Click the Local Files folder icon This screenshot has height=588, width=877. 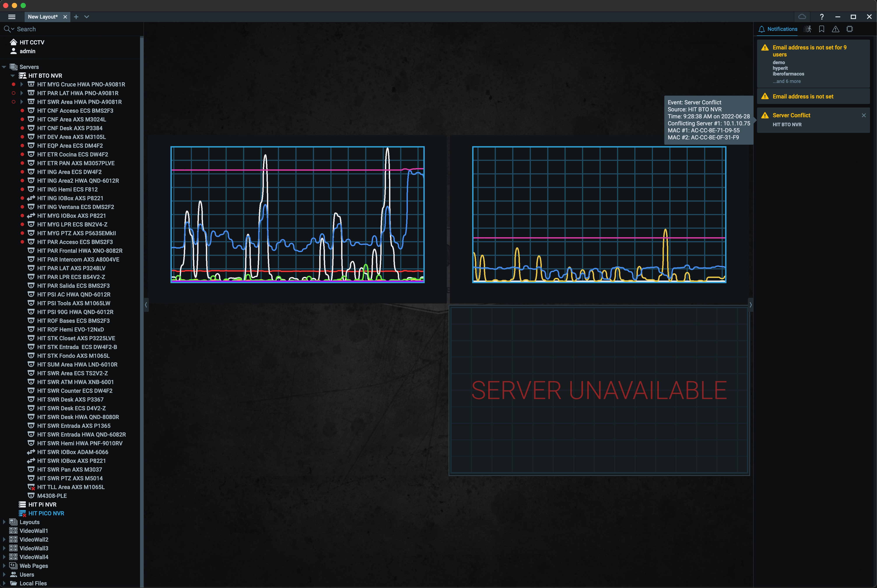[14, 583]
